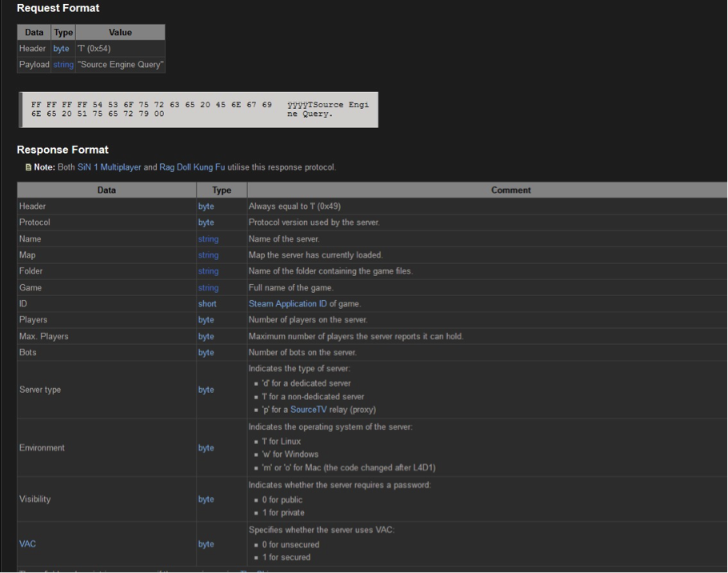The image size is (728, 573).
Task: Click the string type link for the Map row
Action: 208,255
